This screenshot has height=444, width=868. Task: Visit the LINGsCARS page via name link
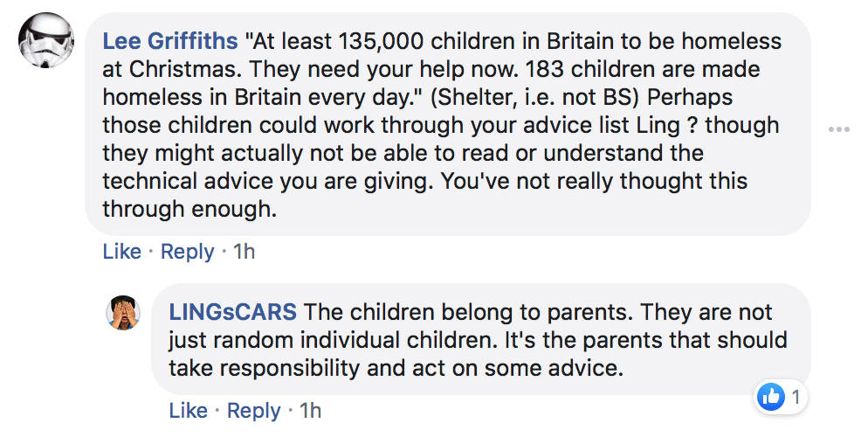pyautogui.click(x=232, y=312)
